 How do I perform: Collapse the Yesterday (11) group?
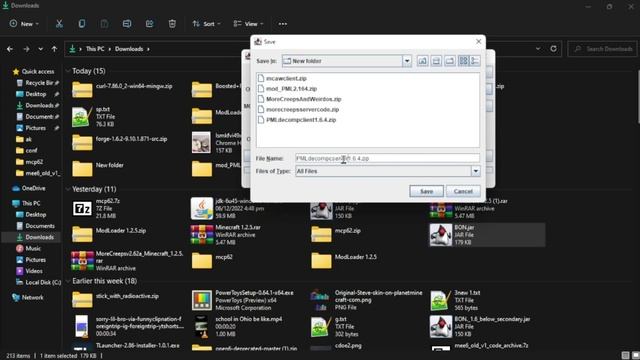68,189
